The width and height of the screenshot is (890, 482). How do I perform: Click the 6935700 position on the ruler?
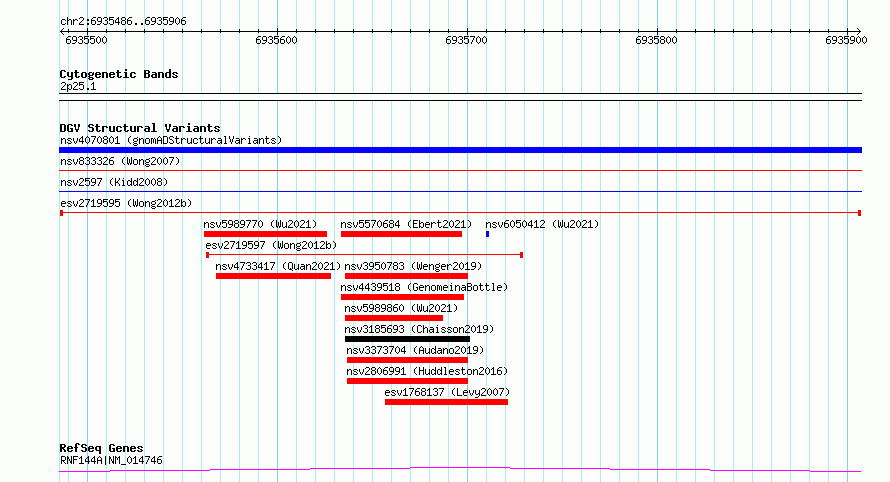[x=466, y=41]
